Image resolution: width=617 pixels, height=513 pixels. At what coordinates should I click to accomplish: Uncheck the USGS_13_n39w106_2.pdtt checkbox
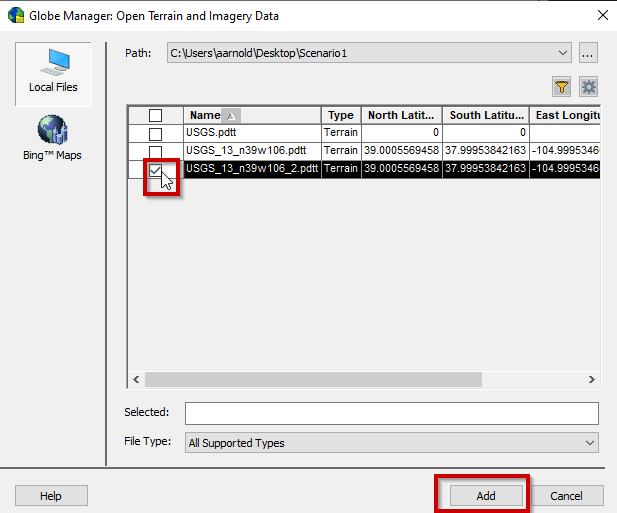155,170
